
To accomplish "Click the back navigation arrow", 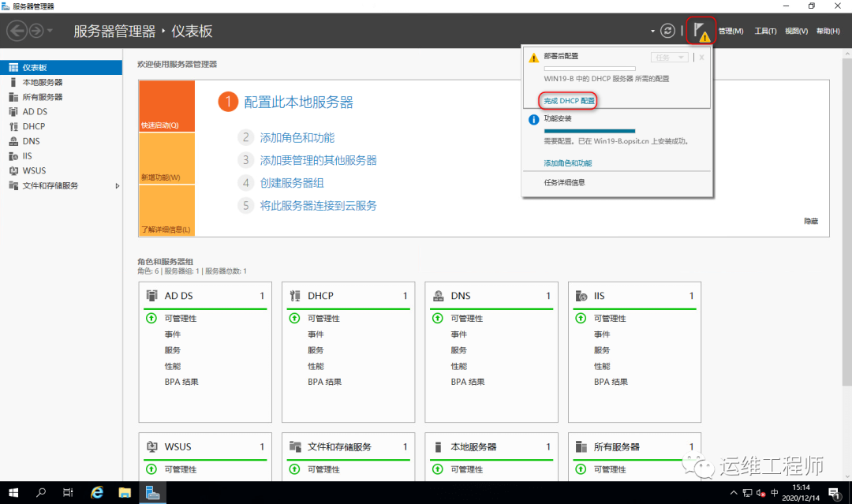I will 17,31.
